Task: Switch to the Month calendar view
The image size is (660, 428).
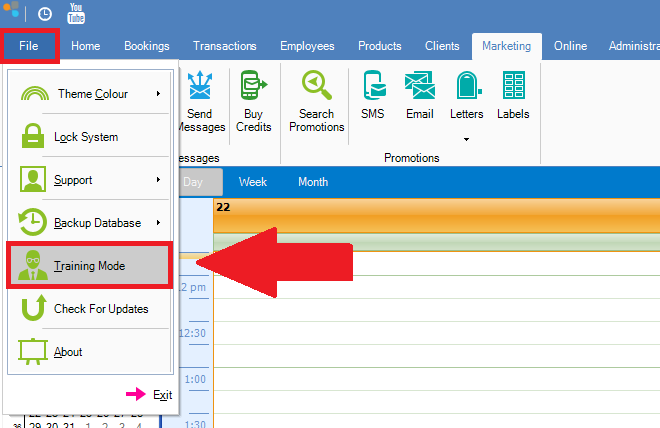Action: [313, 182]
